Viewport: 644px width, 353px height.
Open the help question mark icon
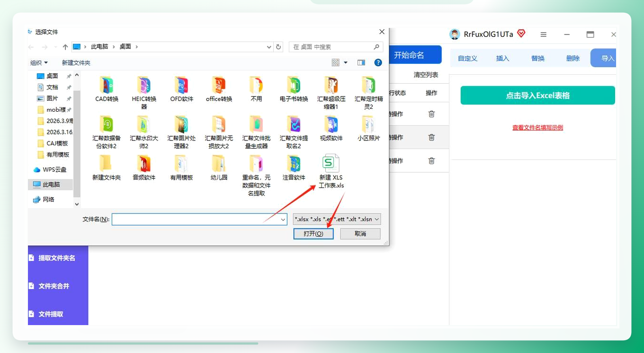point(378,62)
